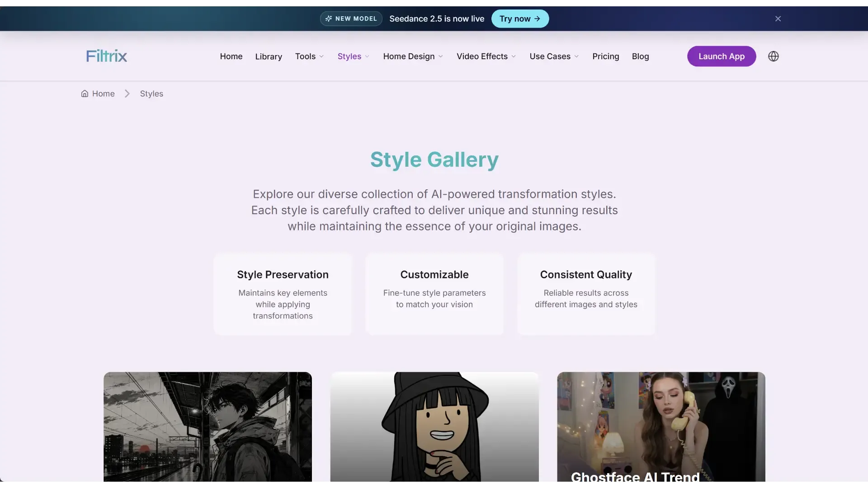Screen dimensions: 868x488
Task: Open the Home Design dropdown
Action: click(413, 56)
